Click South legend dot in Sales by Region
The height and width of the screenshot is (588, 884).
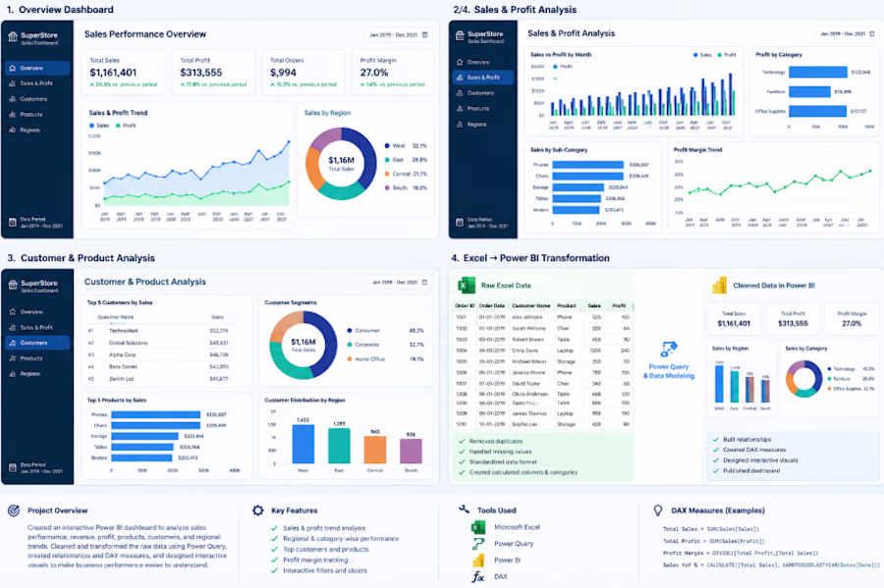click(x=387, y=187)
